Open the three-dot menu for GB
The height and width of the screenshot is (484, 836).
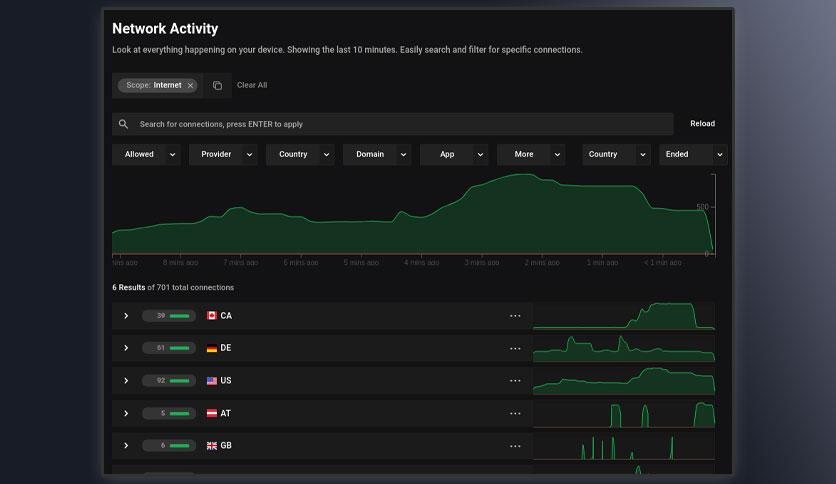[x=515, y=446]
